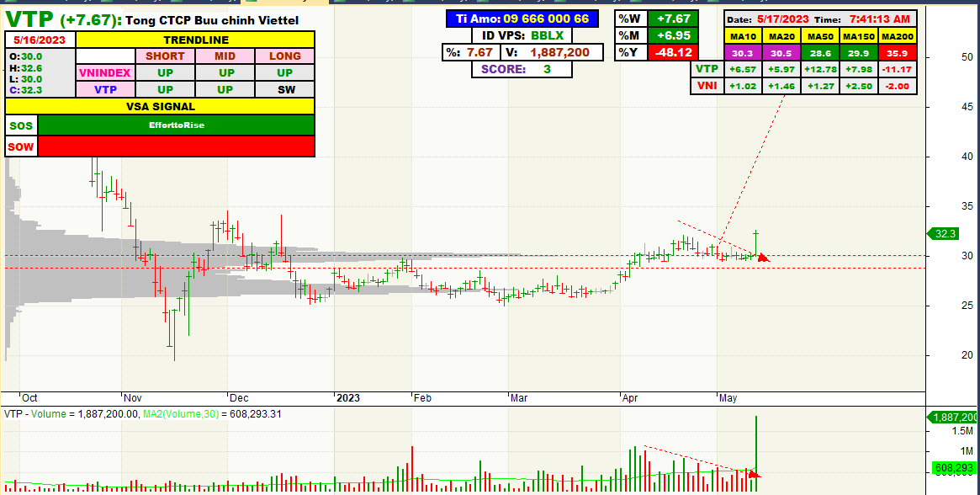The width and height of the screenshot is (980, 495).
Task: Click the Date 5/17/2023 value
Action: coord(782,19)
